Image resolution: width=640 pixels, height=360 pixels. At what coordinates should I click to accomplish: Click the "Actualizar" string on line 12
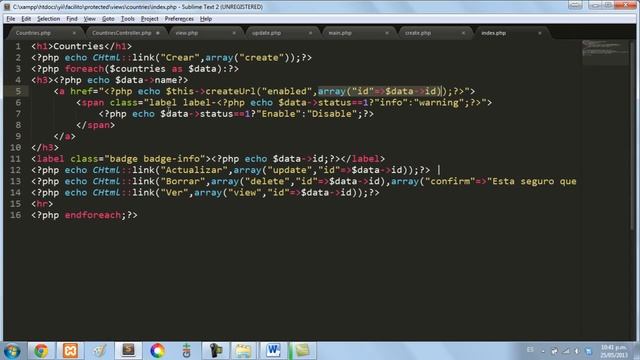coord(194,170)
